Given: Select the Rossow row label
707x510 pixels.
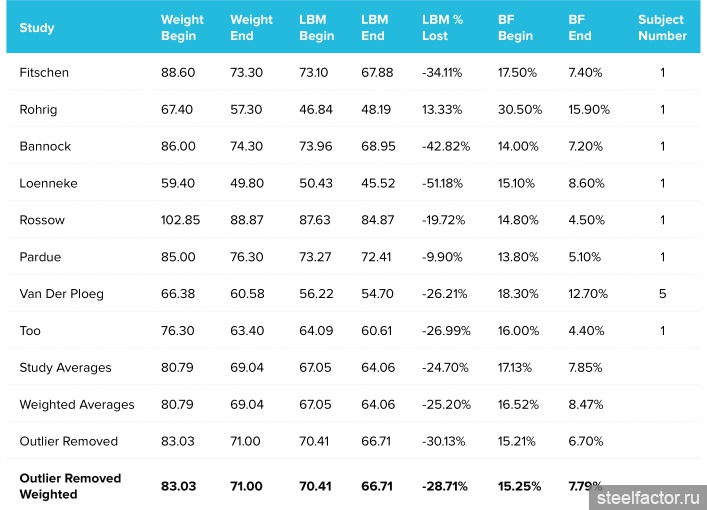Looking at the screenshot, I should pos(42,220).
